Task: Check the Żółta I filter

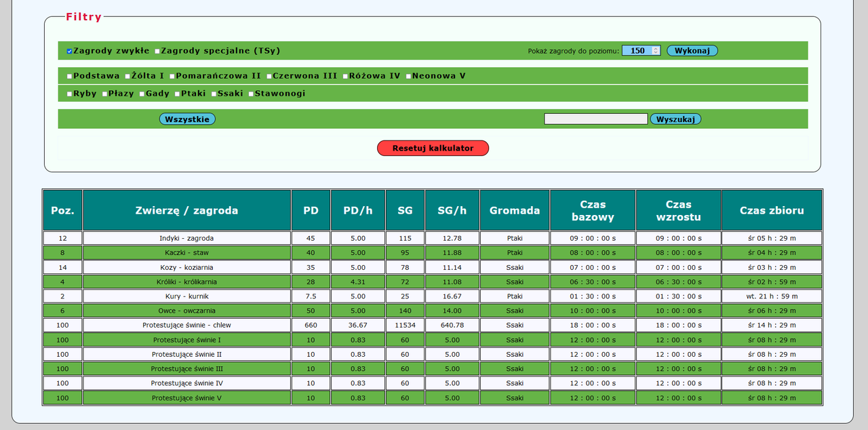Action: pyautogui.click(x=127, y=76)
